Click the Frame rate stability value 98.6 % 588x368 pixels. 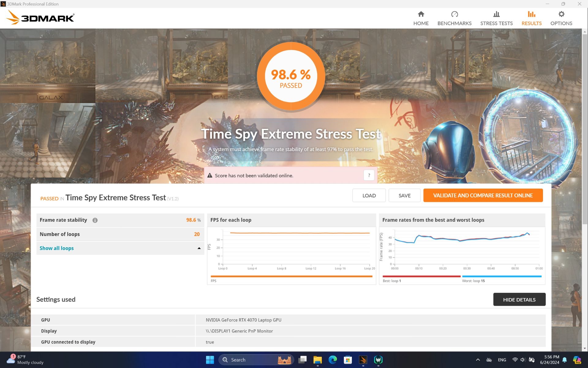pyautogui.click(x=194, y=220)
